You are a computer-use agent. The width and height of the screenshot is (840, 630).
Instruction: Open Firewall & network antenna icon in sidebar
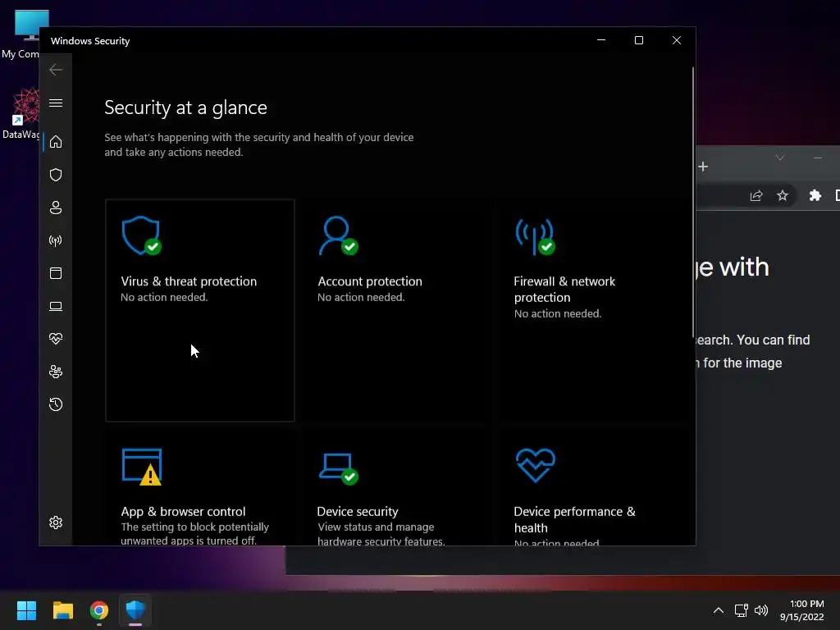click(56, 240)
